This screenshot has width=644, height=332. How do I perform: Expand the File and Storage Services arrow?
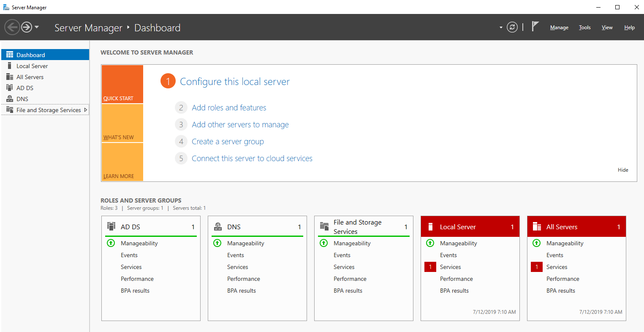coord(86,110)
